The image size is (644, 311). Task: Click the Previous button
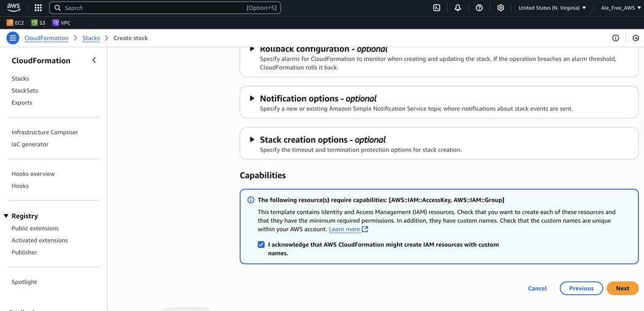581,288
